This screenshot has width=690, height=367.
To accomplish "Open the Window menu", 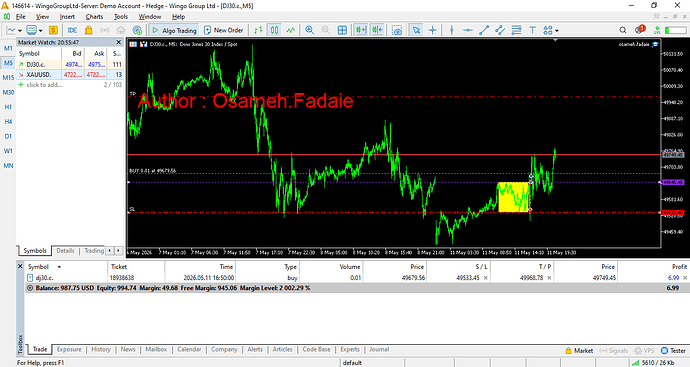I will click(150, 17).
